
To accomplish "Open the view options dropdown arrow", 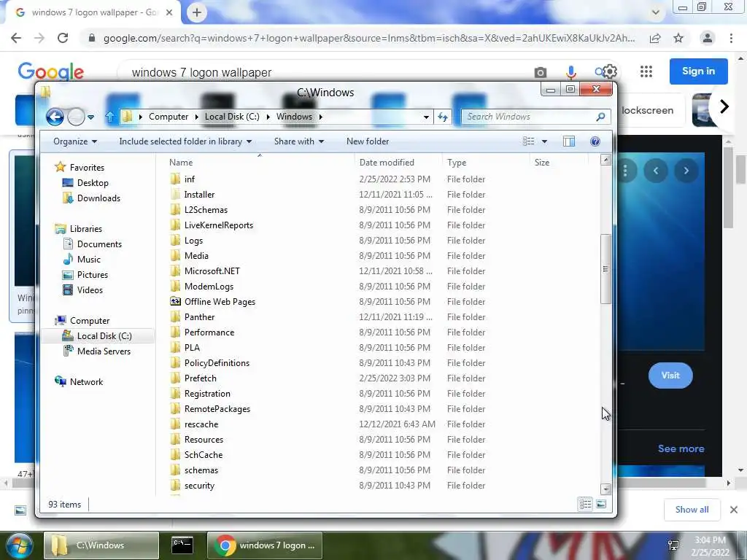I will (x=544, y=141).
